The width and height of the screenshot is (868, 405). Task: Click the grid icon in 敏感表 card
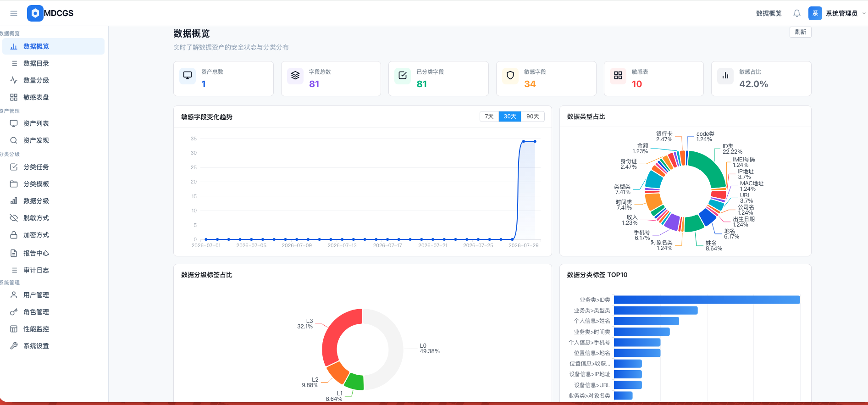click(618, 76)
